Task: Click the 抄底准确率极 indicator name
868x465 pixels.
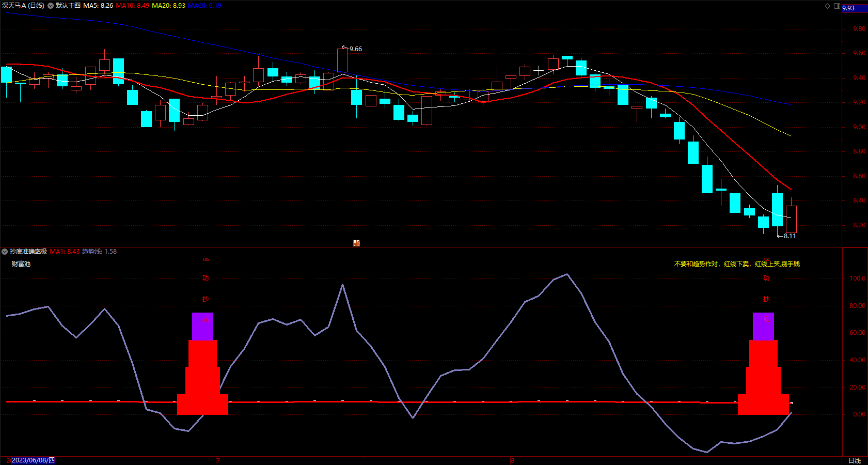Action: [x=28, y=252]
